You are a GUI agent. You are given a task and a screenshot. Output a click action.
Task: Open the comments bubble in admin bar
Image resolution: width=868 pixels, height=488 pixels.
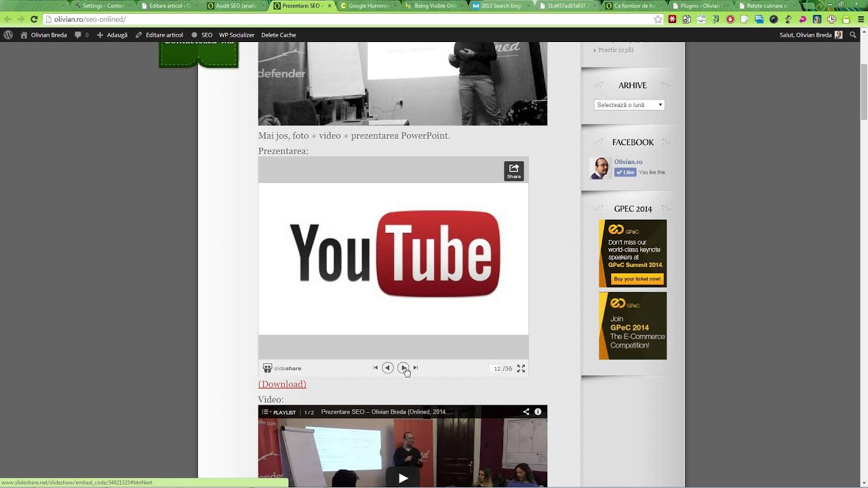coord(81,35)
